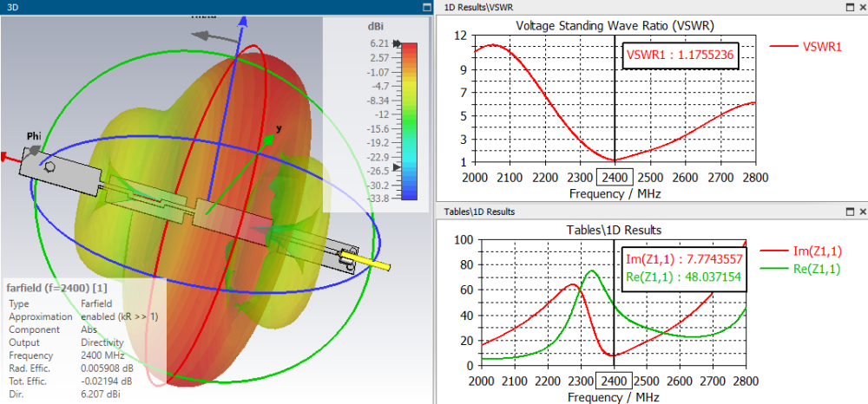Maximize the 1D Results\VSWR window
The height and width of the screenshot is (404, 868).
tap(851, 7)
